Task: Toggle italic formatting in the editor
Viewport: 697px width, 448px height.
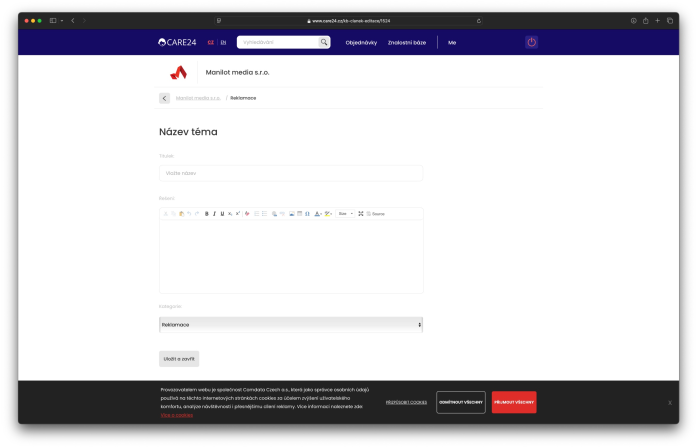Action: click(x=214, y=214)
